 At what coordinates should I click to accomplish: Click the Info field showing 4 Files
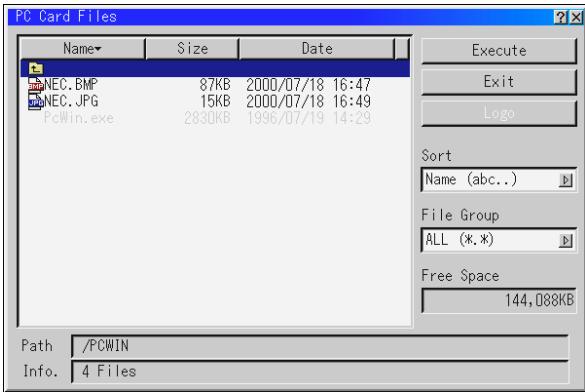pyautogui.click(x=320, y=372)
